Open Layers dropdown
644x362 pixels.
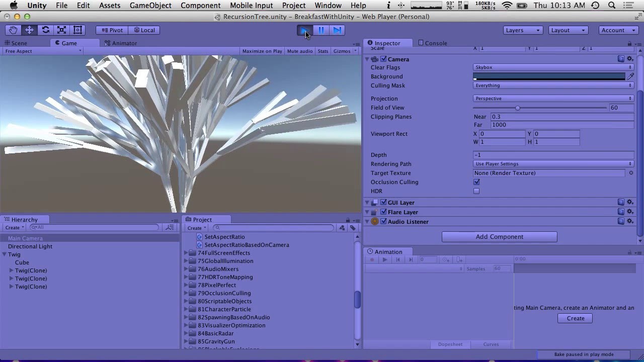point(523,30)
